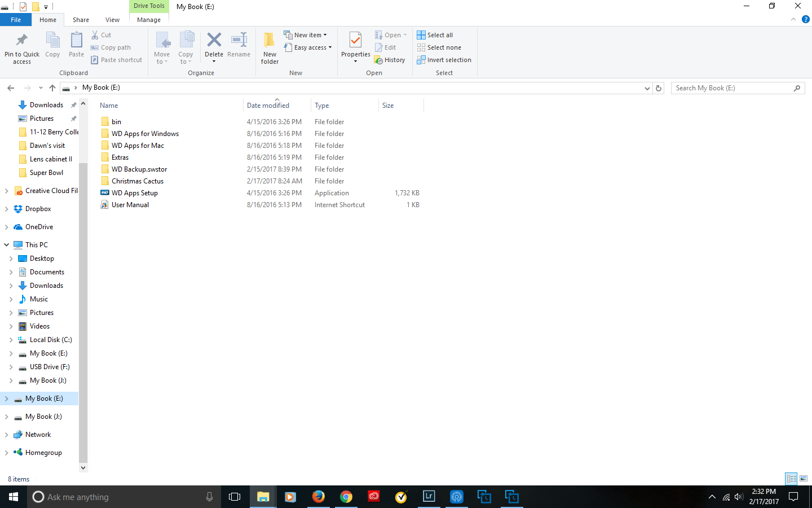812x508 pixels.
Task: Open Windows Task View
Action: 235,497
